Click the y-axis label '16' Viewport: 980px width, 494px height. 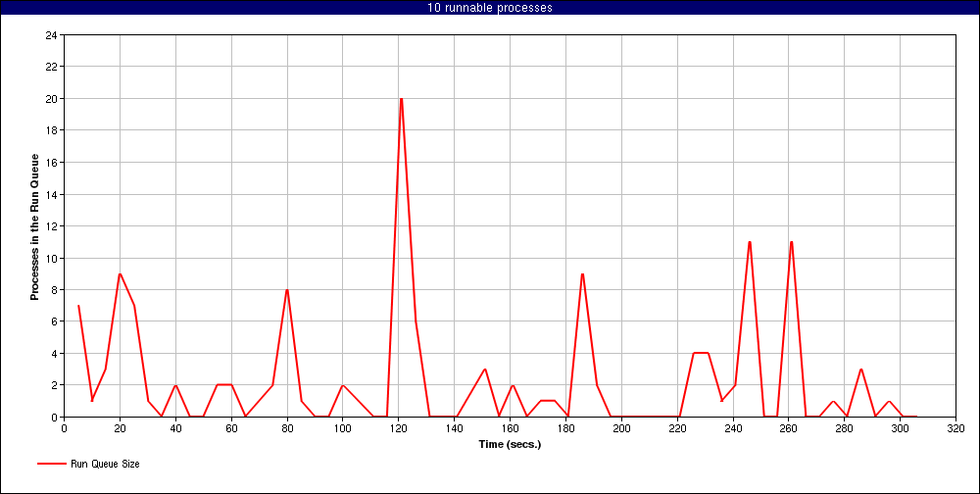(52, 163)
